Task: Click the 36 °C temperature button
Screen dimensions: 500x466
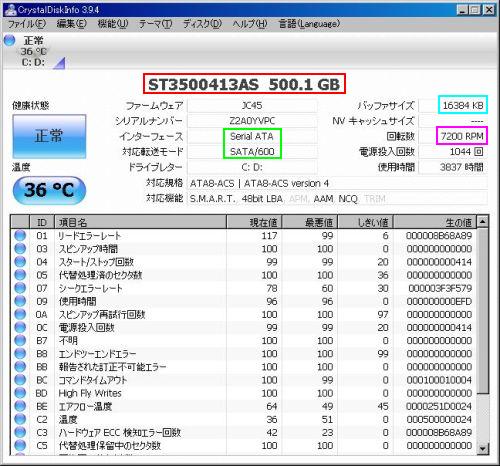Action: point(49,190)
